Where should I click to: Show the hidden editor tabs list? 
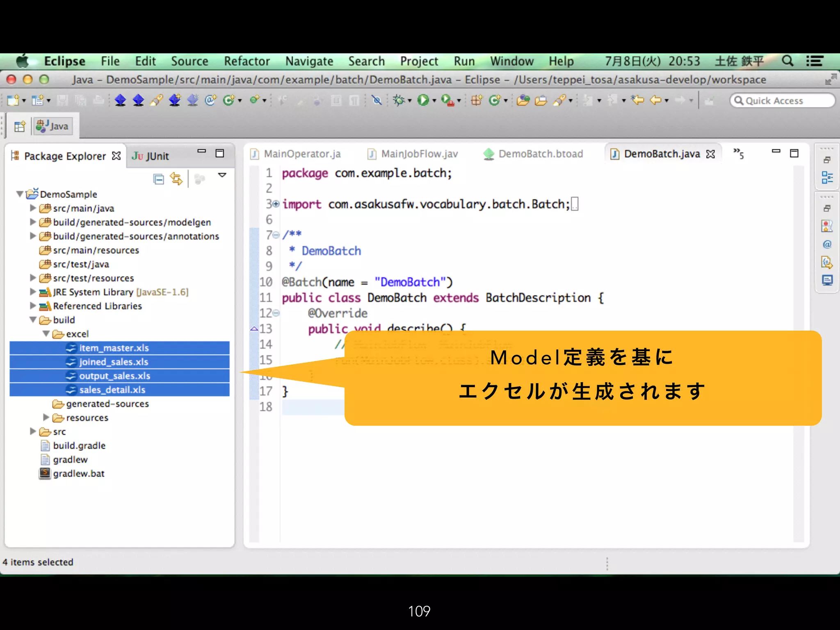tap(738, 154)
